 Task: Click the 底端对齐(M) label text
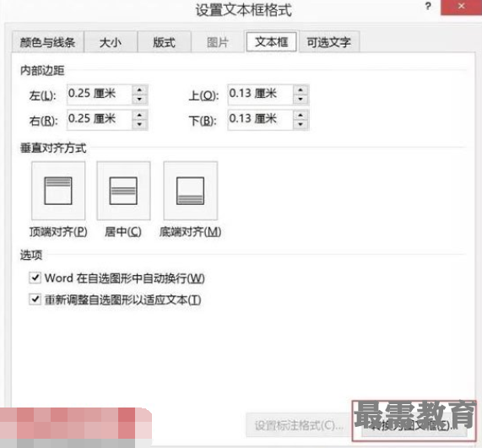tap(191, 232)
